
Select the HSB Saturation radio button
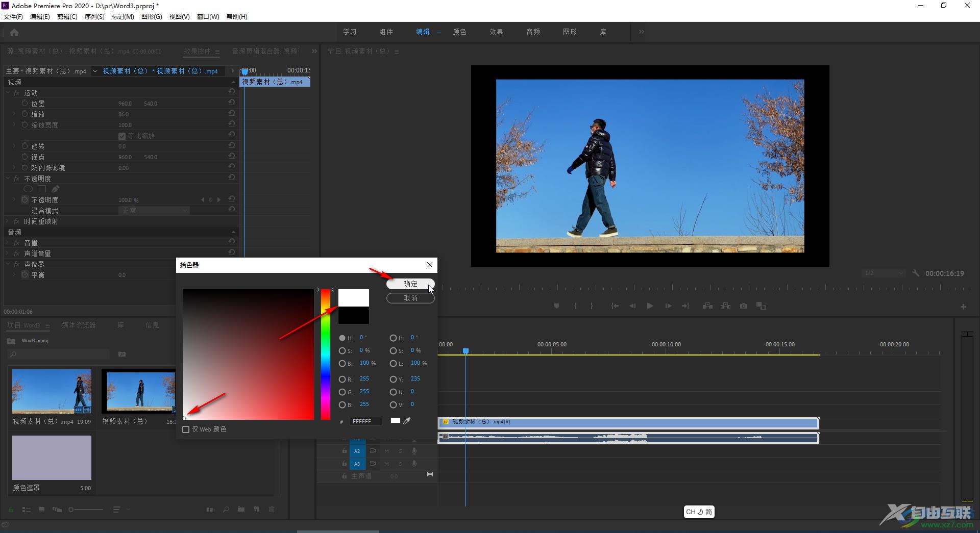tap(342, 351)
